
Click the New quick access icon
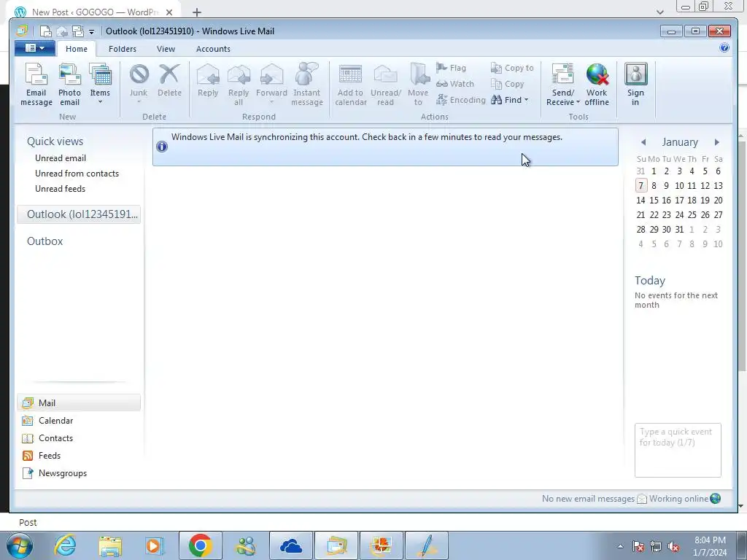[46, 31]
